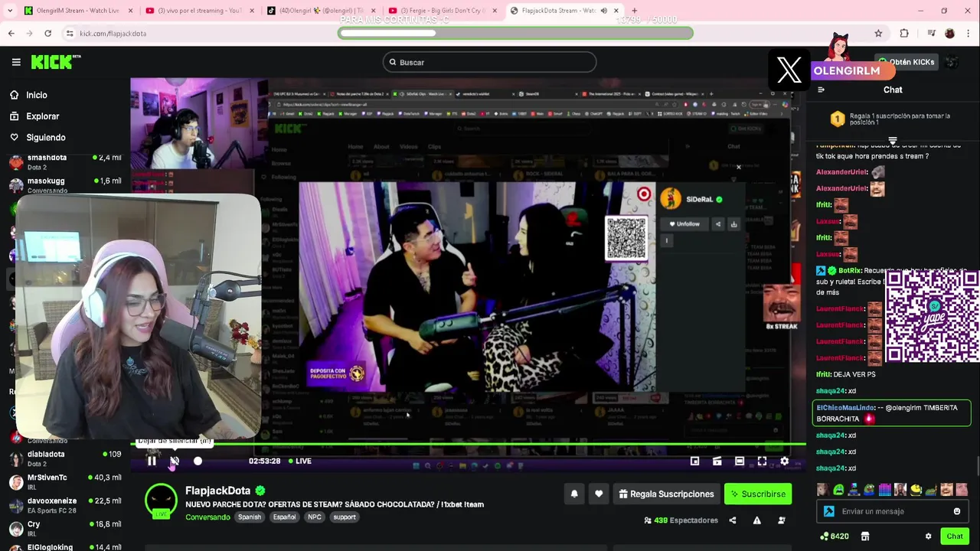
Task: Report the stream warning icon
Action: 756,520
